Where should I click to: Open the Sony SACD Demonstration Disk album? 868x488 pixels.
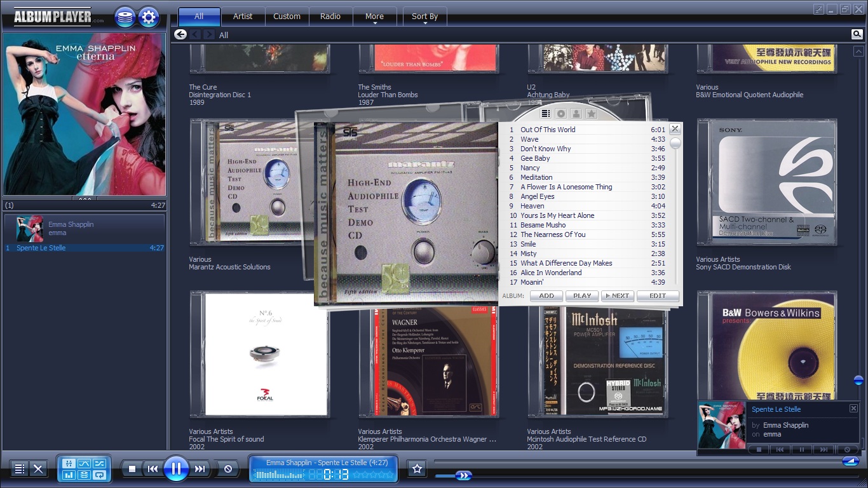pyautogui.click(x=767, y=182)
